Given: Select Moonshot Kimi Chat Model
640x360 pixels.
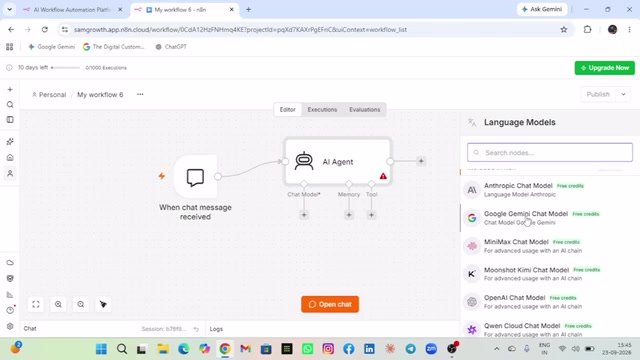Looking at the screenshot, I should click(550, 274).
